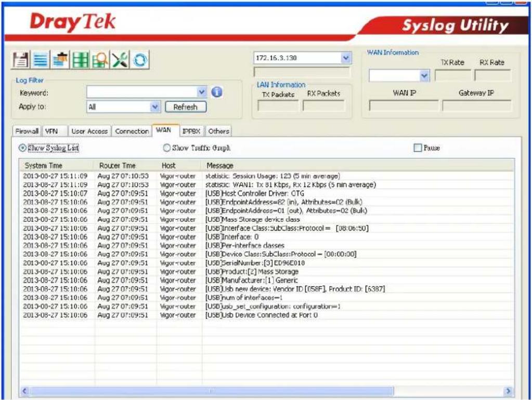
Task: Select the 'Usb new device: Vendor ID' row
Action: (x=267, y=289)
